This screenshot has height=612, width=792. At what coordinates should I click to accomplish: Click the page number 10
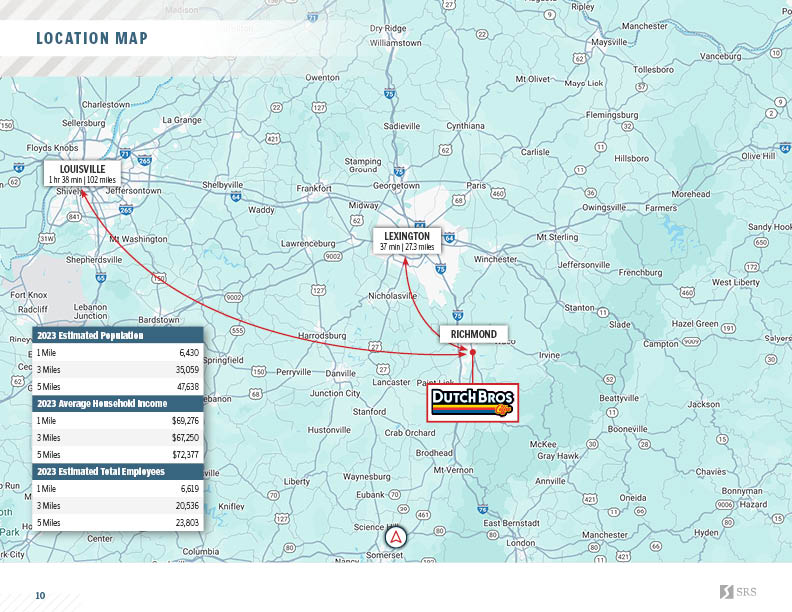[x=40, y=595]
